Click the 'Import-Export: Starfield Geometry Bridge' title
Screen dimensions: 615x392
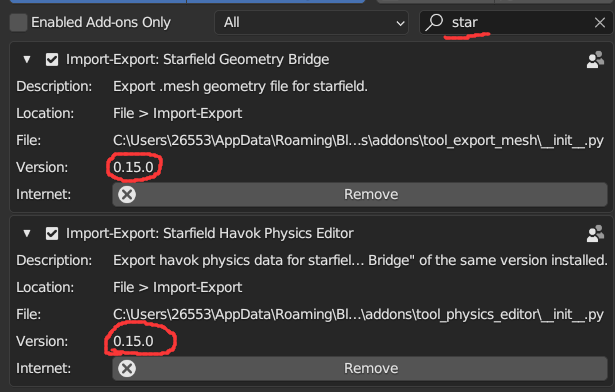(198, 59)
